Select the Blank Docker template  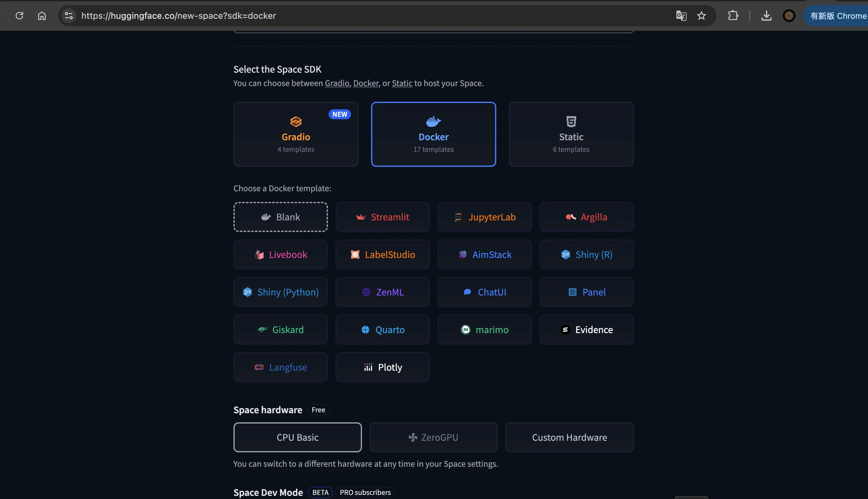tap(280, 217)
